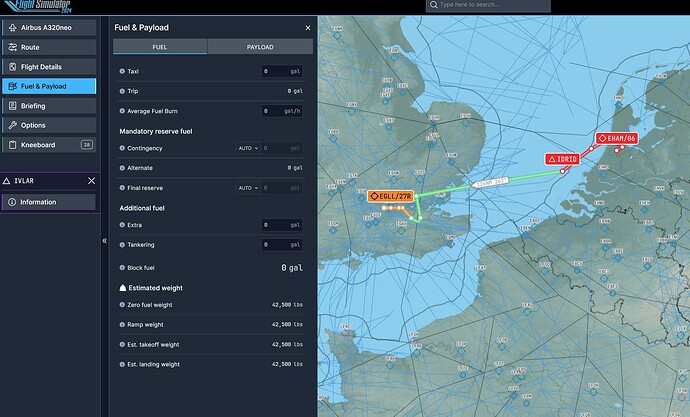The width and height of the screenshot is (690, 417).
Task: Close the IVLAR waypoint panel
Action: 91,181
